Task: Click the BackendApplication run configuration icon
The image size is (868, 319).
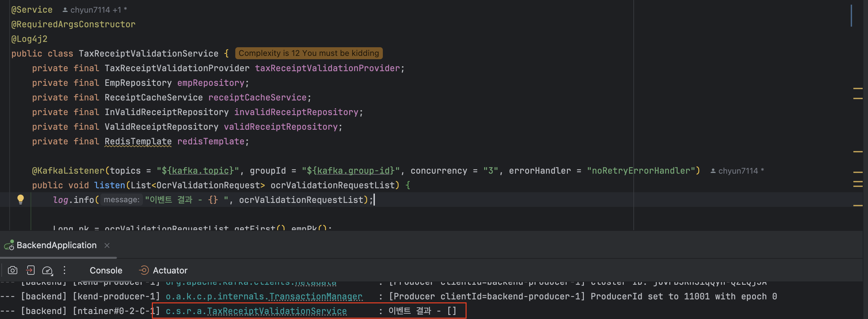Action: [x=9, y=245]
